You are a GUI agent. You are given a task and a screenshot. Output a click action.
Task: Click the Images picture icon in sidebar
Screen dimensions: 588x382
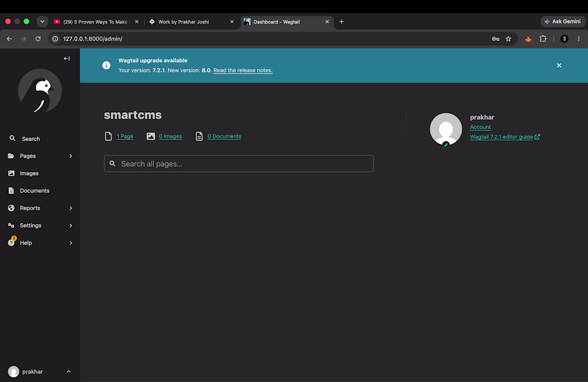[x=11, y=173]
